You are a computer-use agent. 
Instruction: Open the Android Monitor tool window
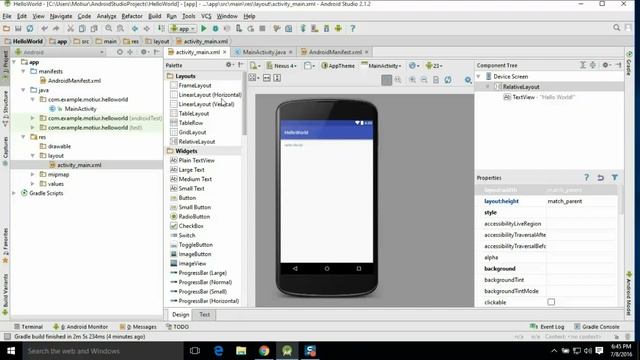80,327
